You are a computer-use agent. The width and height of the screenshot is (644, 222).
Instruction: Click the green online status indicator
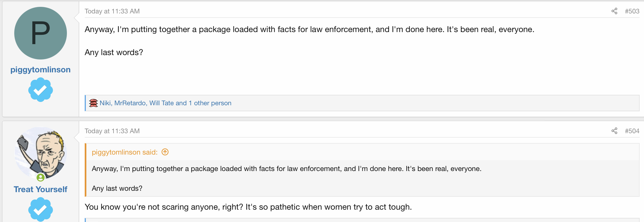(x=41, y=178)
